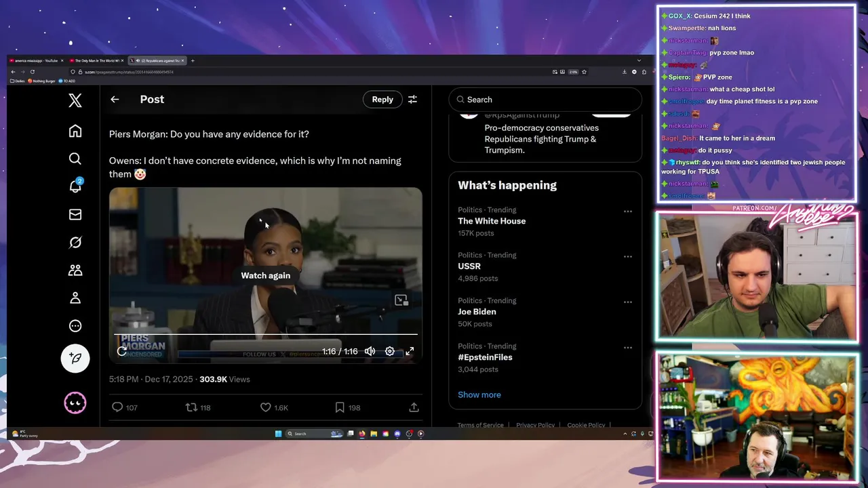Open the More circle icon in the sidebar
This screenshot has height=488, width=868.
point(75,325)
